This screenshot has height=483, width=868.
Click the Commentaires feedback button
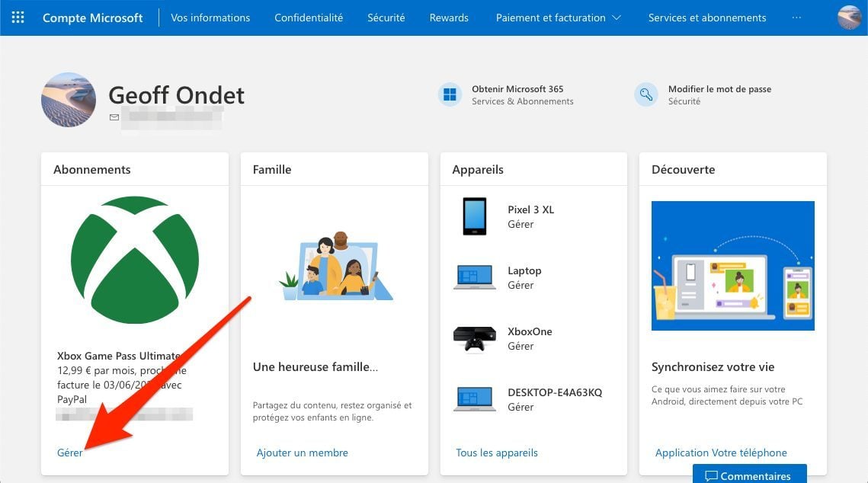pos(750,474)
